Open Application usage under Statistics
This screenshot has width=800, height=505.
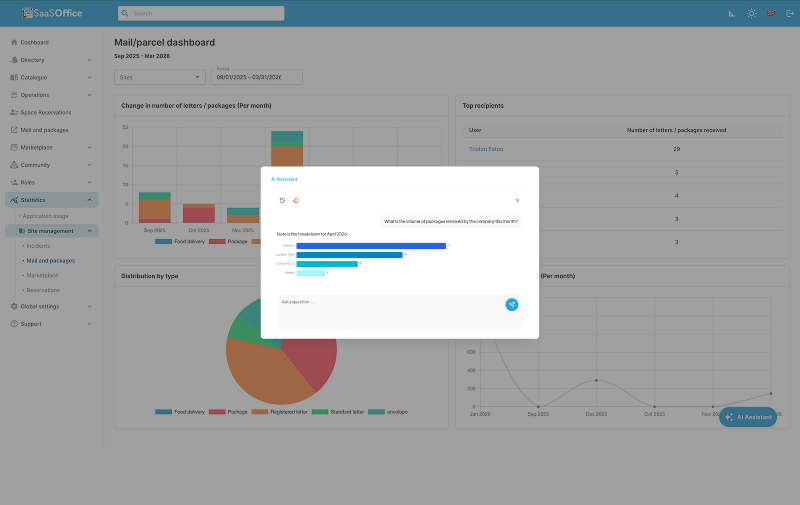45,216
